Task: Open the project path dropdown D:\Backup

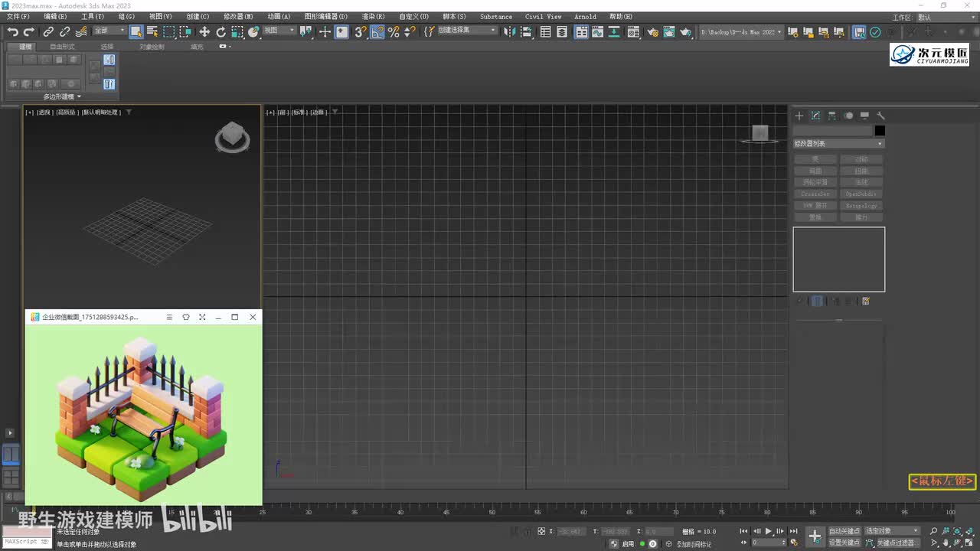Action: pyautogui.click(x=741, y=32)
